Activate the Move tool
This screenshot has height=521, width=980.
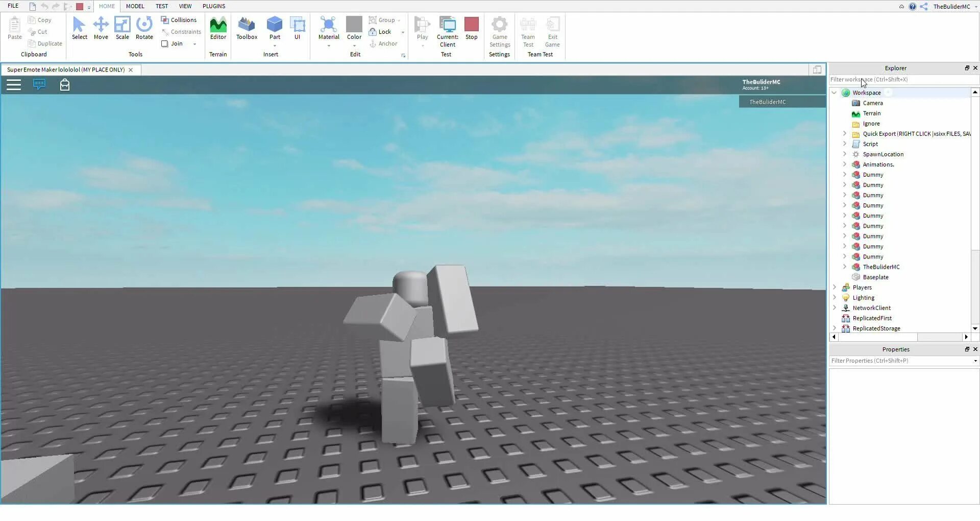click(101, 28)
